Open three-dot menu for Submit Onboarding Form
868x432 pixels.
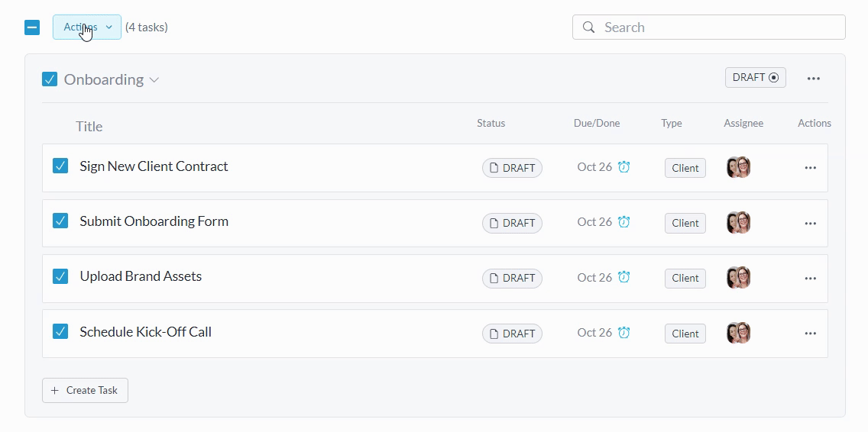810,224
